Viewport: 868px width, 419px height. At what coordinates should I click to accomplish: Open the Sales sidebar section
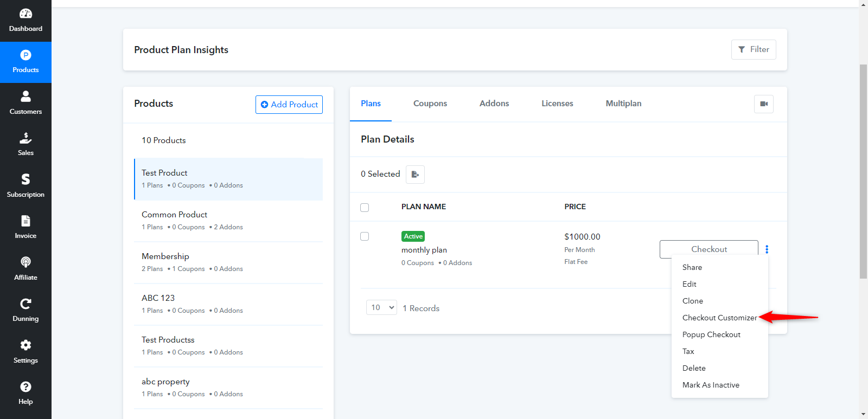25,145
